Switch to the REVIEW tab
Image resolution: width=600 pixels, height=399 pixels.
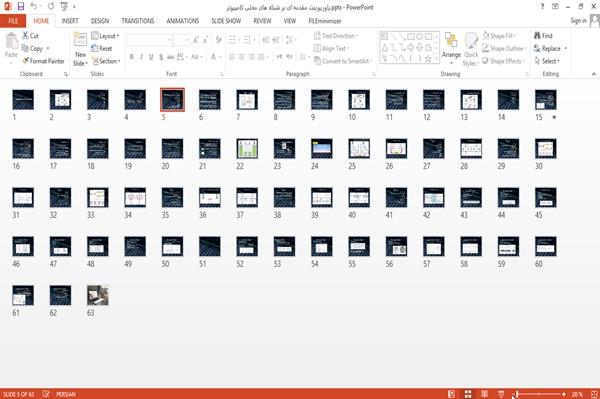(262, 21)
